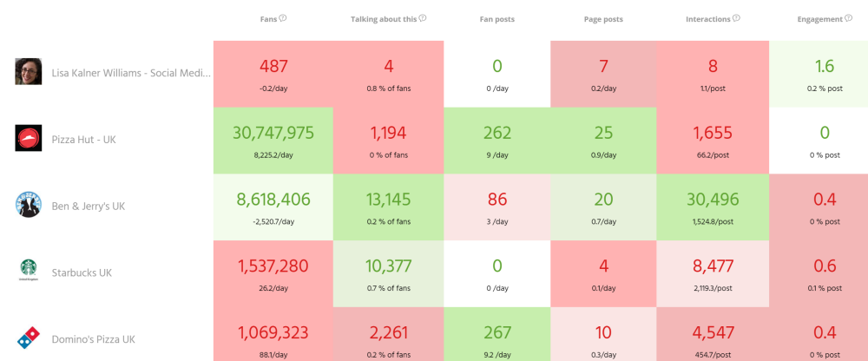Click Lisa Kalner Williams profile photo
Screen dimensions: 868x361
(x=29, y=71)
